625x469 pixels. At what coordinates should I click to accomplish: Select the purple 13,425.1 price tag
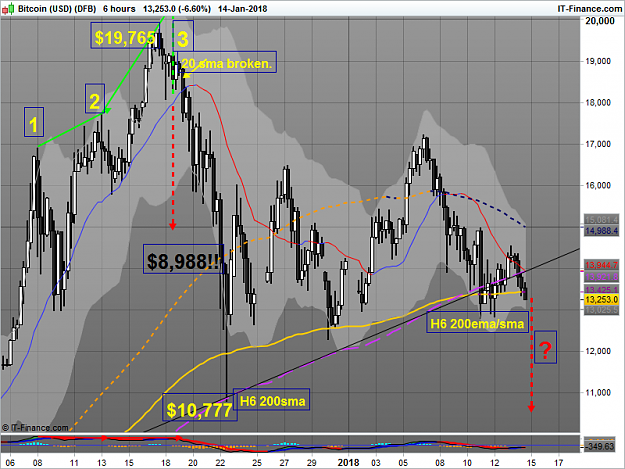601,289
